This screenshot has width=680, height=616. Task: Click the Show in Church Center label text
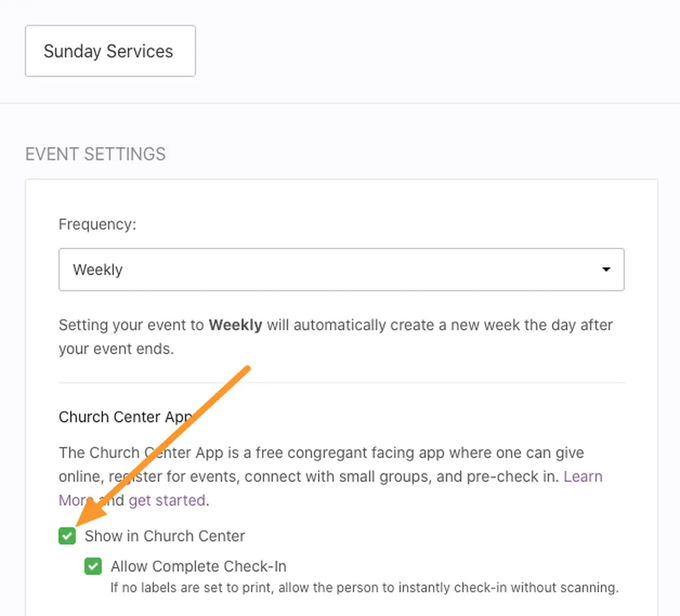165,536
